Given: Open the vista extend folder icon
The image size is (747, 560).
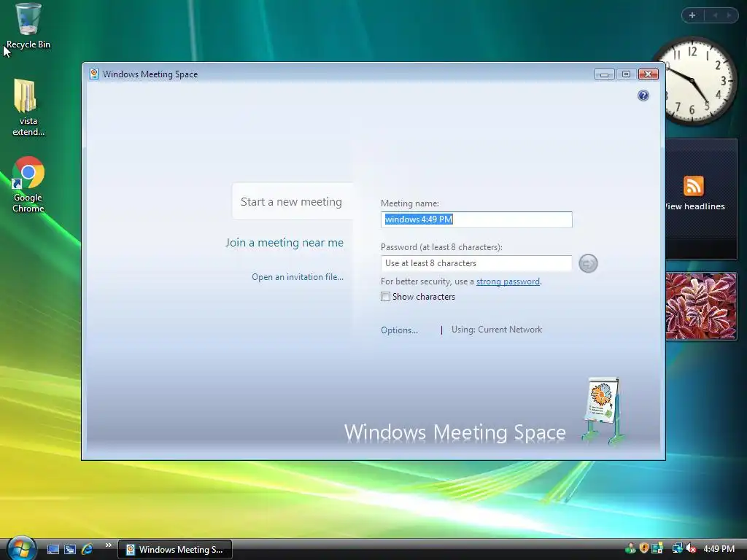Looking at the screenshot, I should 28,108.
